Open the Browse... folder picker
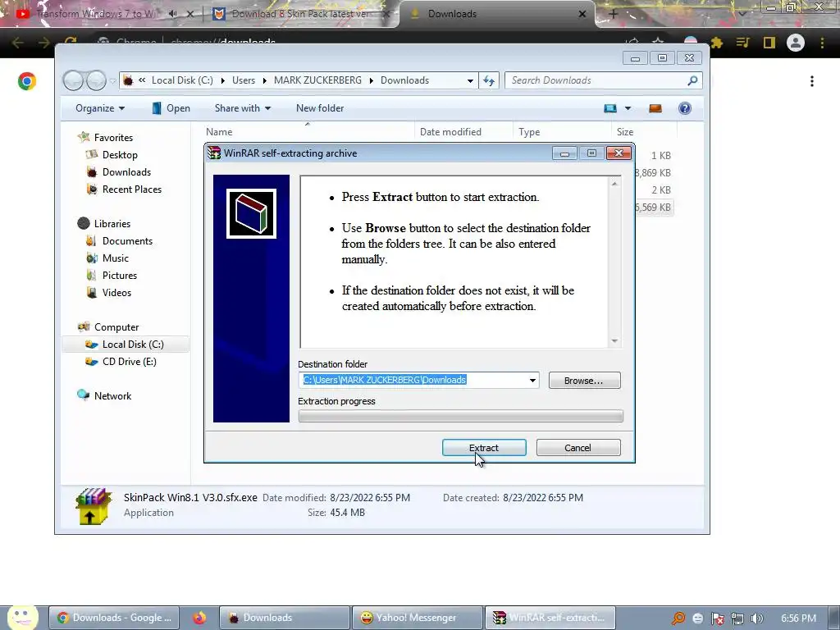The height and width of the screenshot is (630, 840). pos(584,381)
